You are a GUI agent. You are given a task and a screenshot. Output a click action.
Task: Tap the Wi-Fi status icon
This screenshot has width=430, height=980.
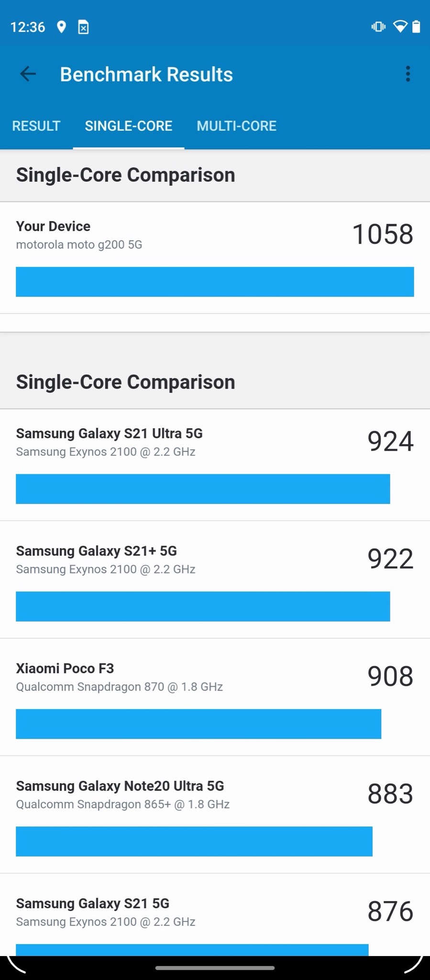coord(400,27)
